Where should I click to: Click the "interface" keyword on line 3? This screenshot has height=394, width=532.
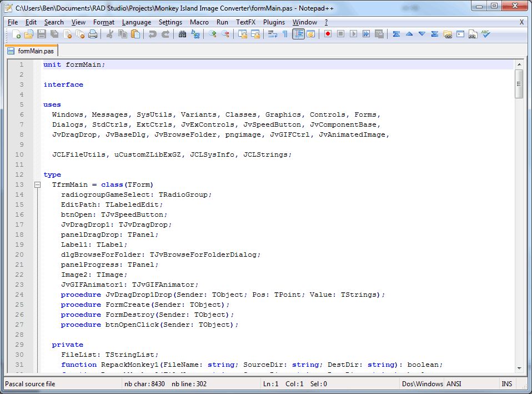click(x=63, y=84)
